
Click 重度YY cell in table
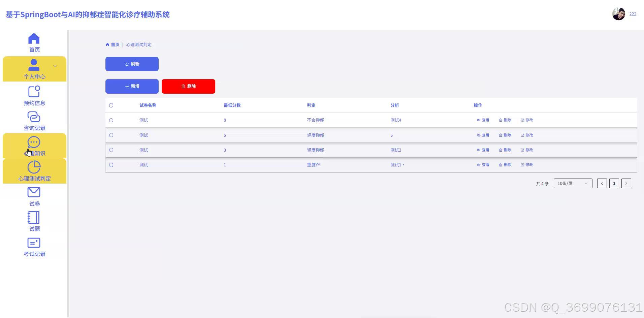[x=314, y=165]
